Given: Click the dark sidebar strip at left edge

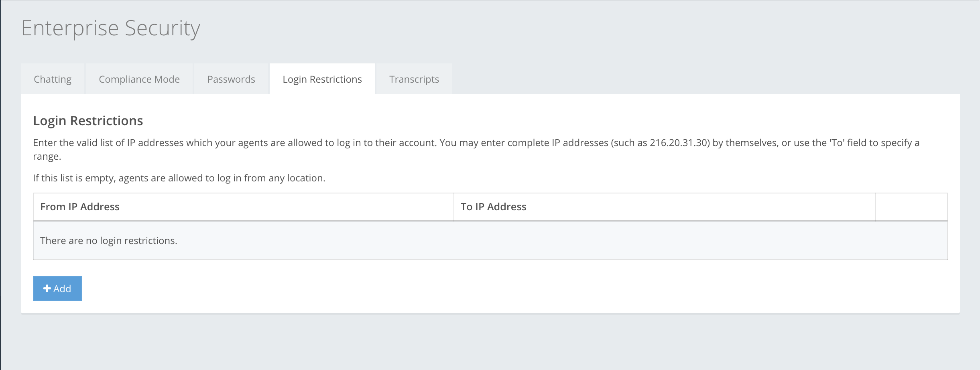Looking at the screenshot, I should (0, 185).
